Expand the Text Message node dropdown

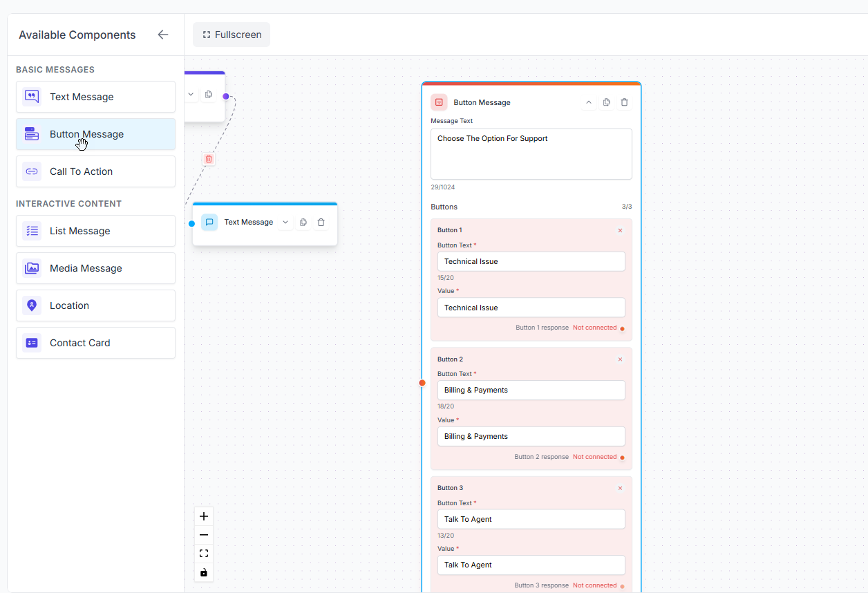point(285,222)
